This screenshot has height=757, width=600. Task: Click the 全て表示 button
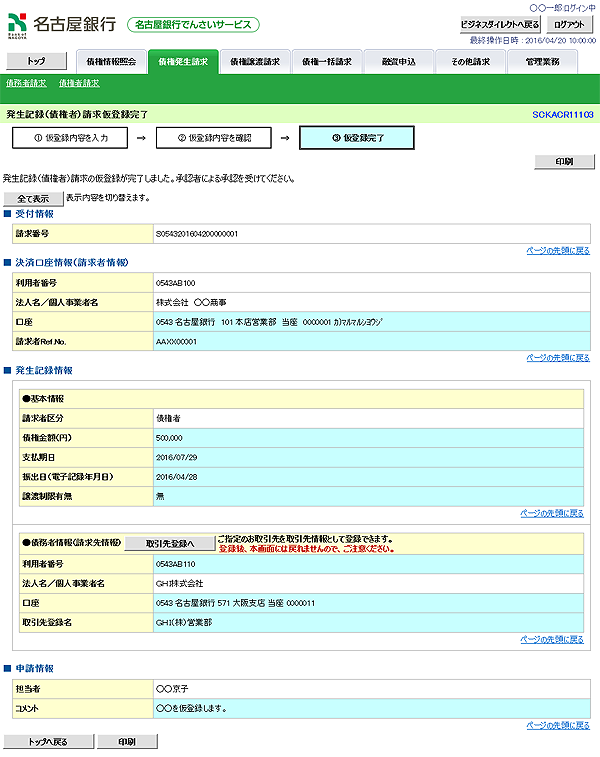coord(33,198)
